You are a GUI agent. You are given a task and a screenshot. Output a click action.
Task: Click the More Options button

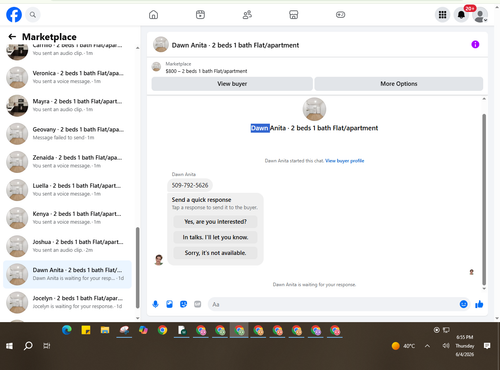tap(399, 84)
